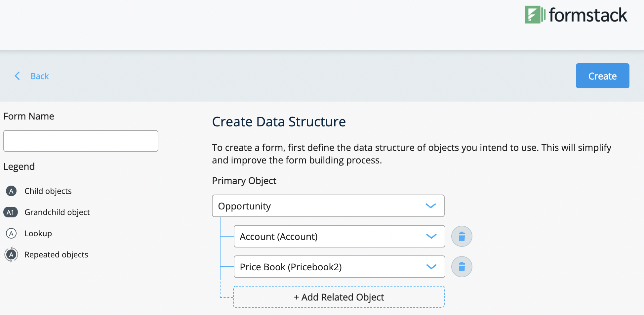Viewport: 644px width, 315px height.
Task: Click inside the Form Name field
Action: pyautogui.click(x=81, y=141)
